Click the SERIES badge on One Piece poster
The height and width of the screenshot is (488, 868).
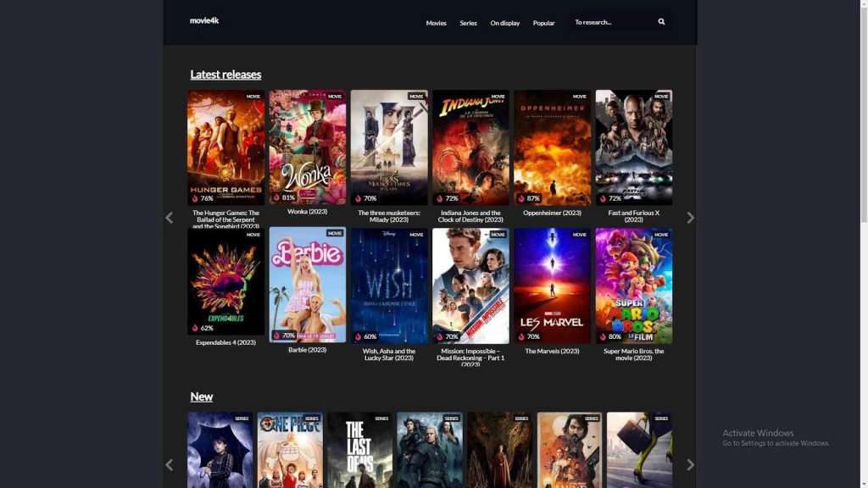tap(311, 419)
